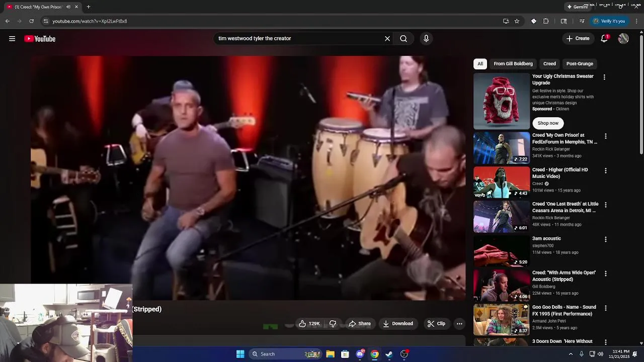Viewport: 644px width, 362px height.
Task: Select the Creed filter chip
Action: tap(549, 64)
